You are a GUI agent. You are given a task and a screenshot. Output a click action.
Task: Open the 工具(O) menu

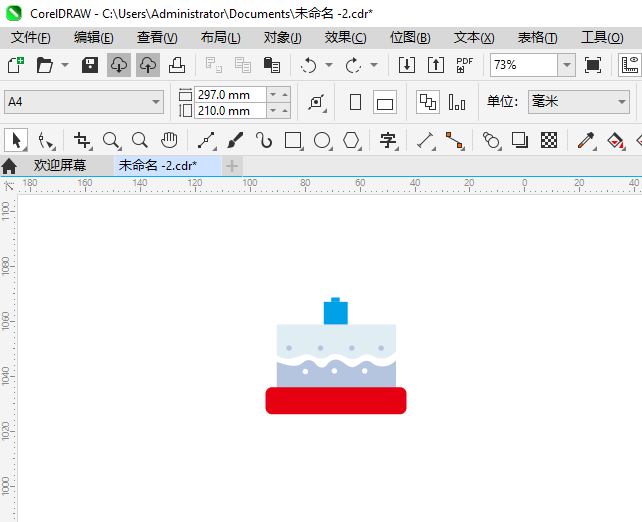[x=602, y=38]
